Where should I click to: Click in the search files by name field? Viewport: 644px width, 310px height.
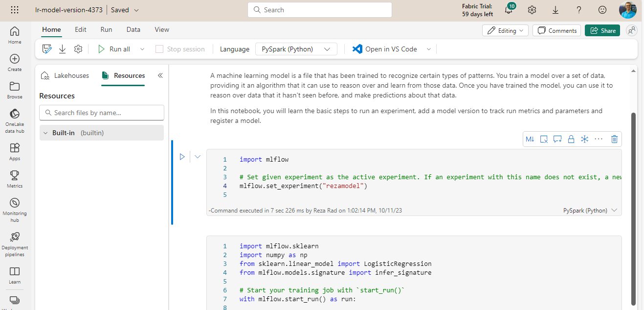[101, 112]
